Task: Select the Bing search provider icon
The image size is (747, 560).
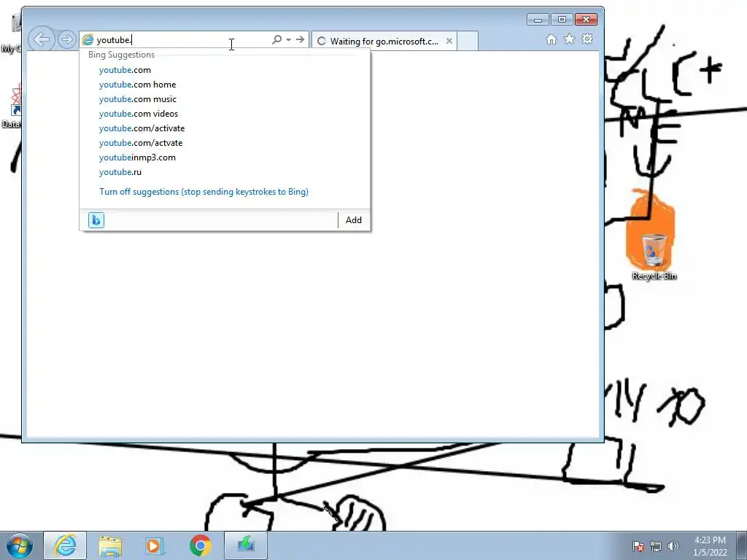Action: coord(96,220)
